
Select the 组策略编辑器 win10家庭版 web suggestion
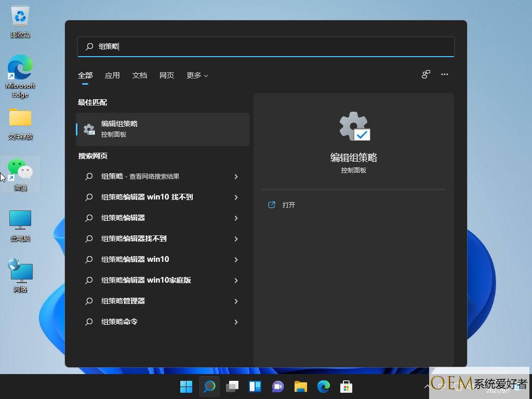point(146,280)
